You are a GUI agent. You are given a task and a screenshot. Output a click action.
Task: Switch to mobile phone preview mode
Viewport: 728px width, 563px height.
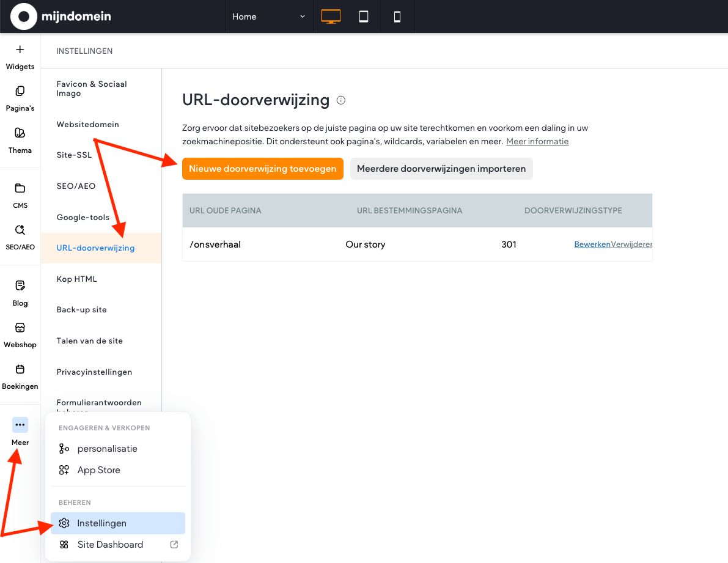click(x=397, y=17)
